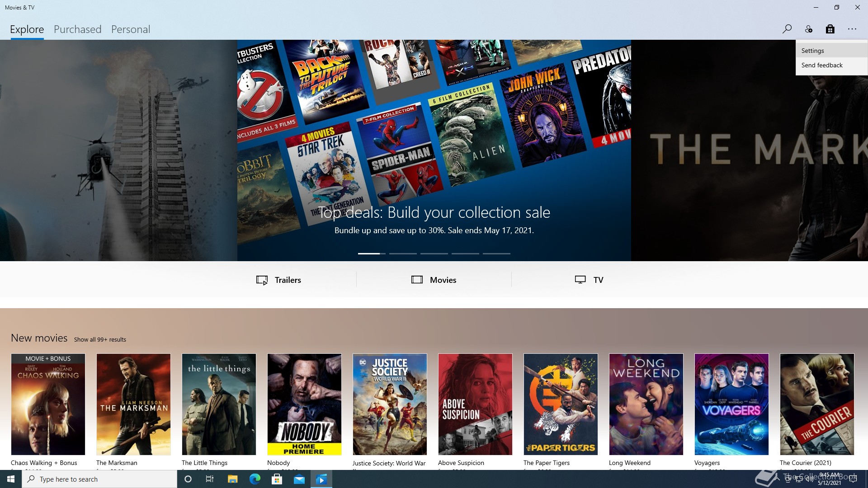Open The Paper Tigers poster
This screenshot has width=868, height=488.
pos(561,404)
